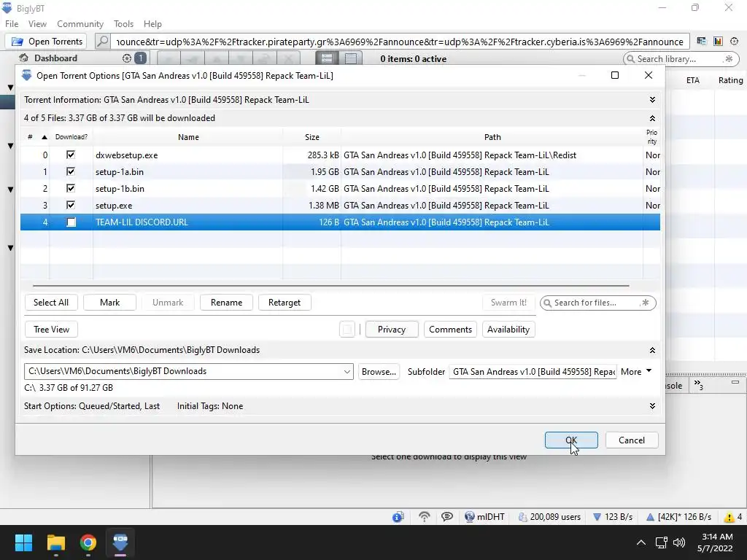The width and height of the screenshot is (747, 560).
Task: Open the More dropdown beside Subfolder
Action: (x=636, y=371)
